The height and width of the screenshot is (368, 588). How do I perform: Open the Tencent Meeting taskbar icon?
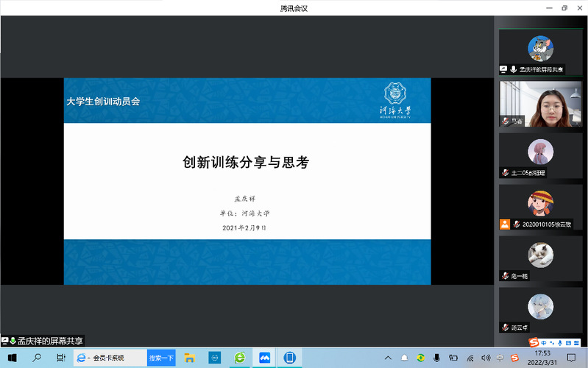(264, 358)
